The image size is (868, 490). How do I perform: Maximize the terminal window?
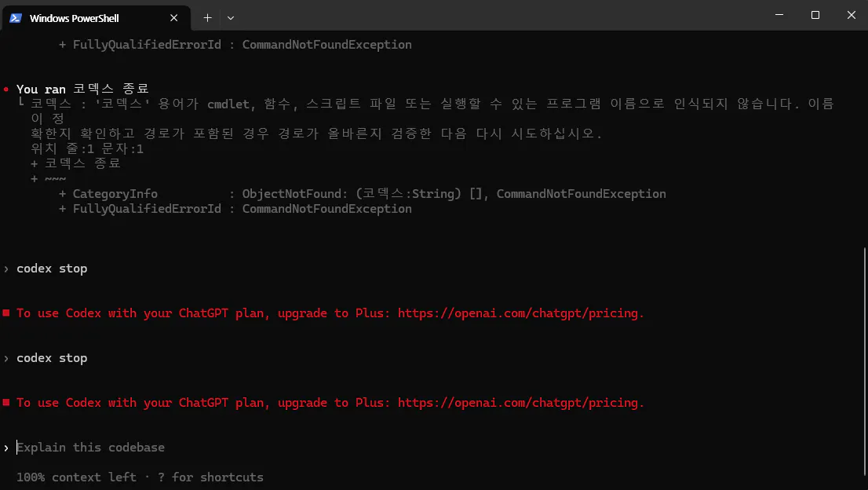point(815,15)
